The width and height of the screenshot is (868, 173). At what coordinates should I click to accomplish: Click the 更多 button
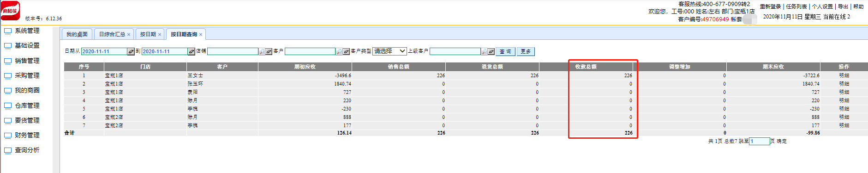tap(526, 51)
